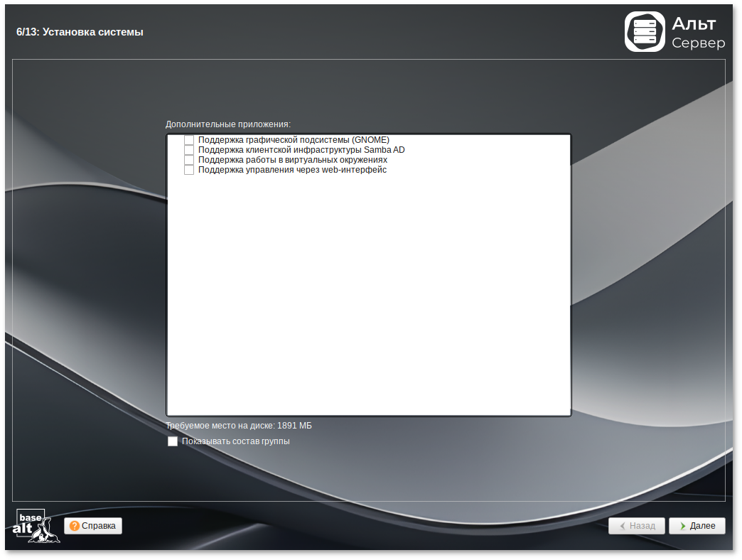Go back using the Назад button
The image size is (742, 560).
tap(637, 526)
